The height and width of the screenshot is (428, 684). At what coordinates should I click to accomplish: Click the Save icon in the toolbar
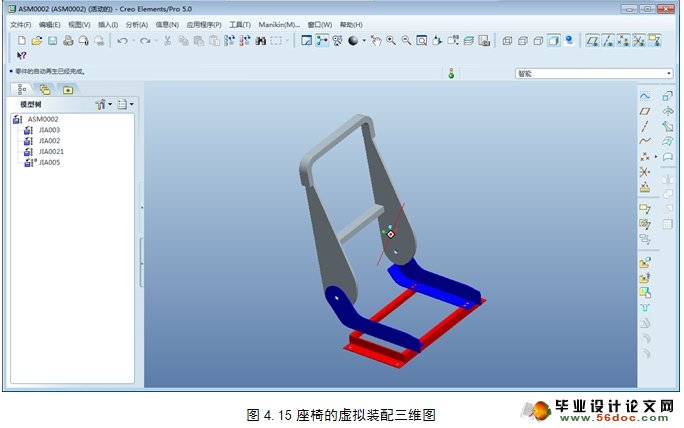(x=52, y=41)
